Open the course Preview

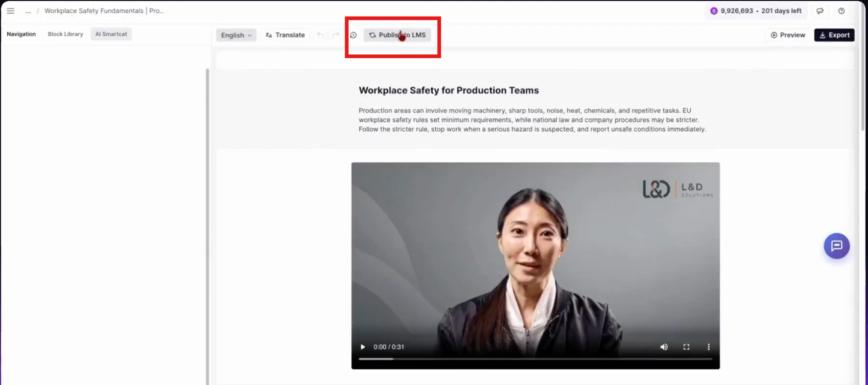pyautogui.click(x=788, y=35)
